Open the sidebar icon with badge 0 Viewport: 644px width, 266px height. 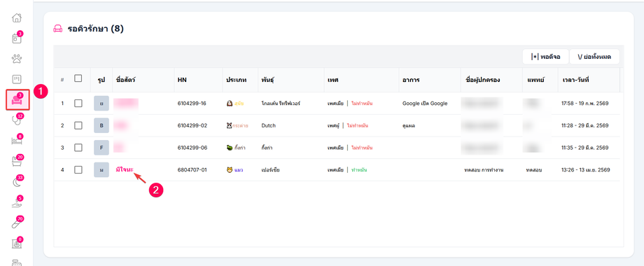pyautogui.click(x=16, y=244)
